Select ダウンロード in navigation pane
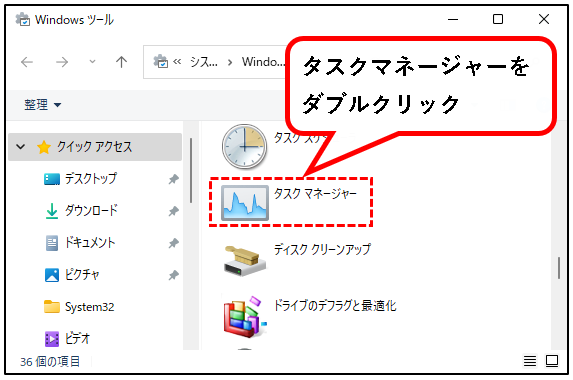Screen dimensions: 573x380 point(91,210)
